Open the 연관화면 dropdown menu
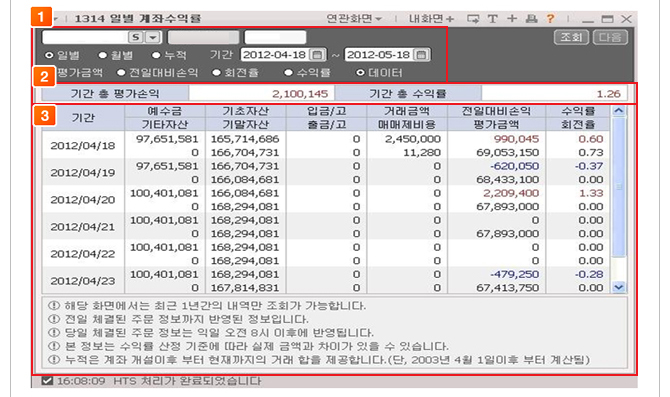The image size is (670, 397). 354,18
